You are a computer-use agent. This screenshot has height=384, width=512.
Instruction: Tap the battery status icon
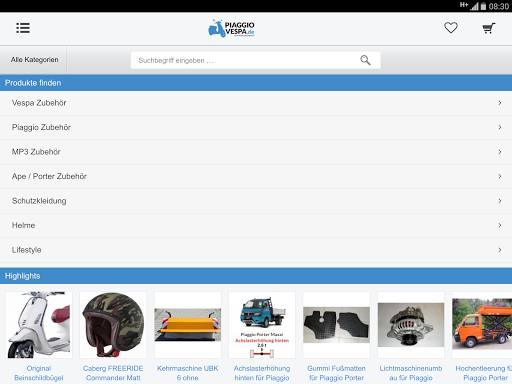pos(483,6)
